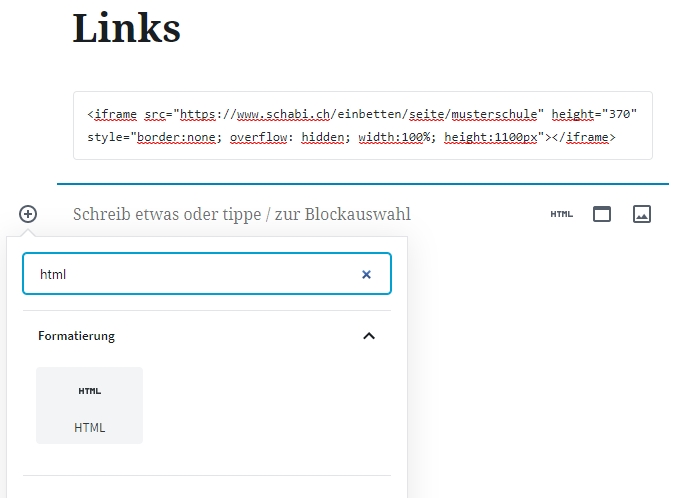Click the word "overflow" in the code block

tap(258, 137)
